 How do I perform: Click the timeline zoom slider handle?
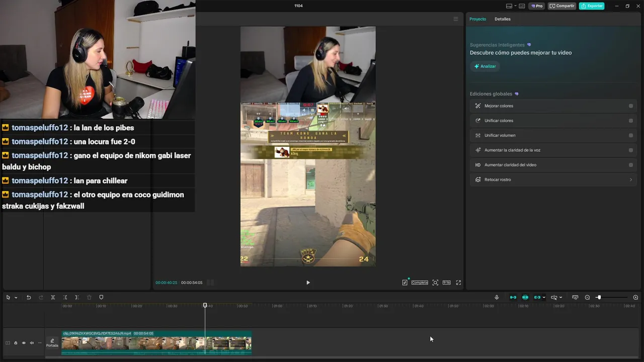point(599,297)
